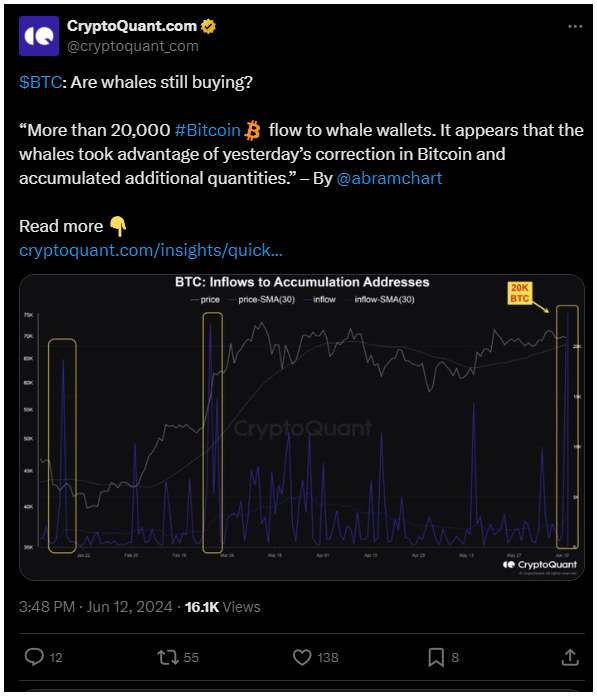Viewport: 597px width, 696px height.
Task: Bookmark the post with bookmark icon
Action: (436, 657)
